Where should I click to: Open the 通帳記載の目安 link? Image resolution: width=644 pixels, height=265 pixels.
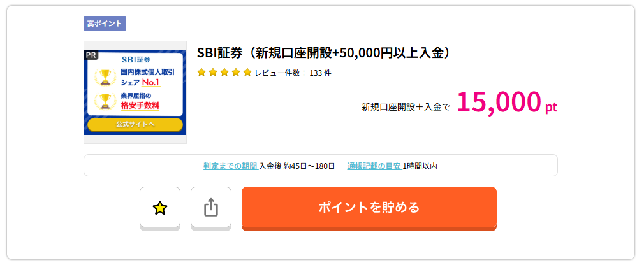[374, 166]
